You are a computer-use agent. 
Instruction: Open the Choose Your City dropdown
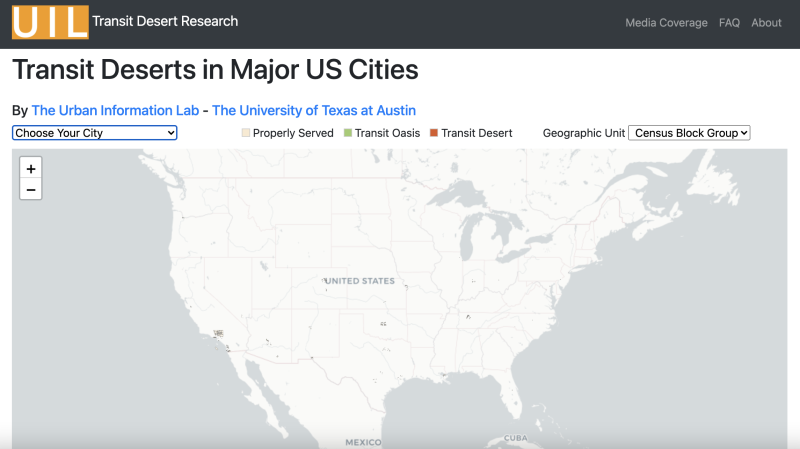pyautogui.click(x=94, y=133)
